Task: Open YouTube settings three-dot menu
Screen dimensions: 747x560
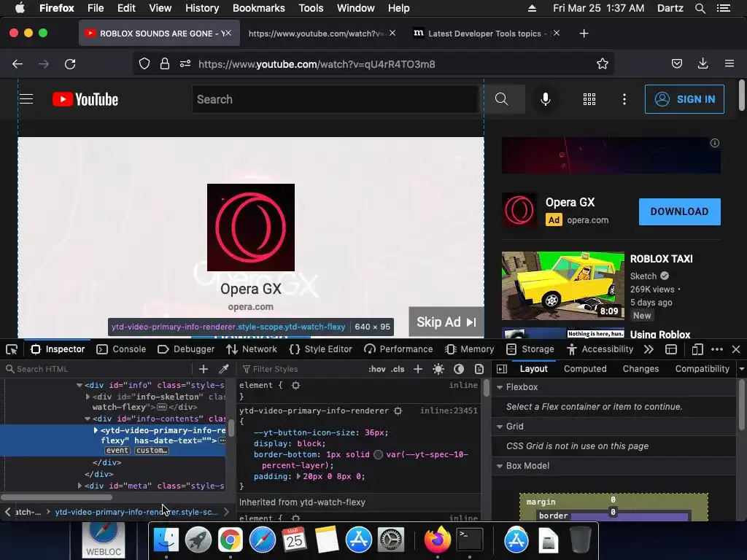Action: click(x=624, y=99)
